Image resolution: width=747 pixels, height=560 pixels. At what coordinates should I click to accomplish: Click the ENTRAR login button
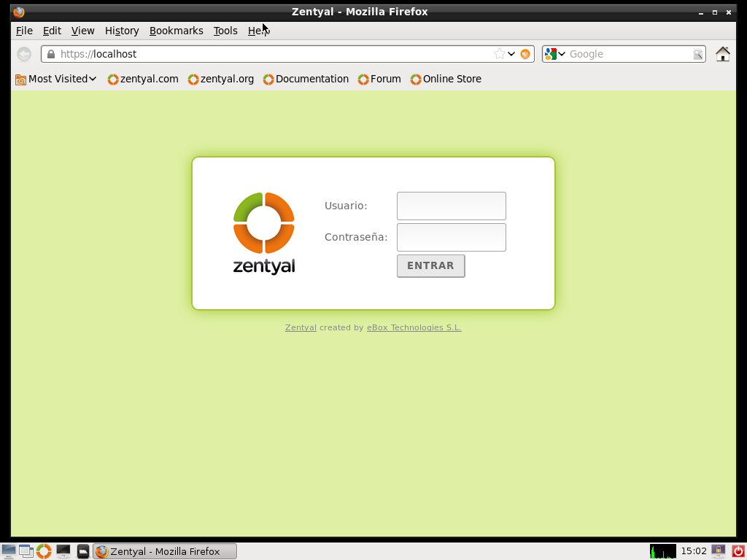[430, 265]
